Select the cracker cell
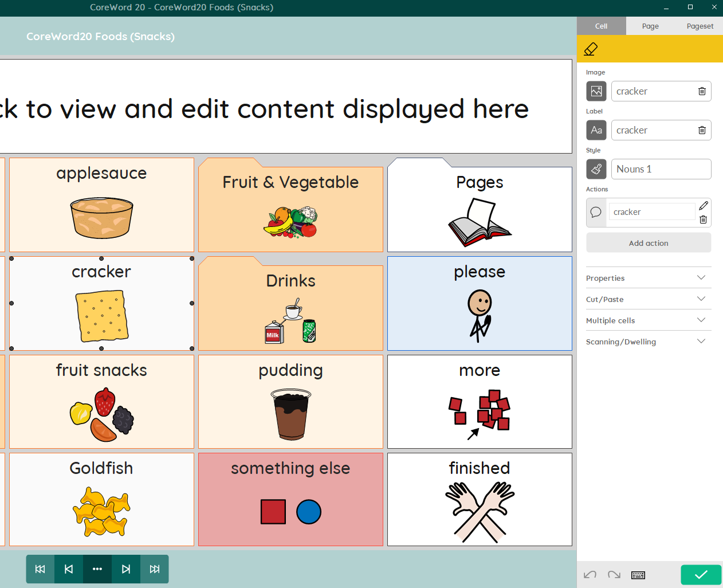Image resolution: width=723 pixels, height=588 pixels. coord(101,303)
